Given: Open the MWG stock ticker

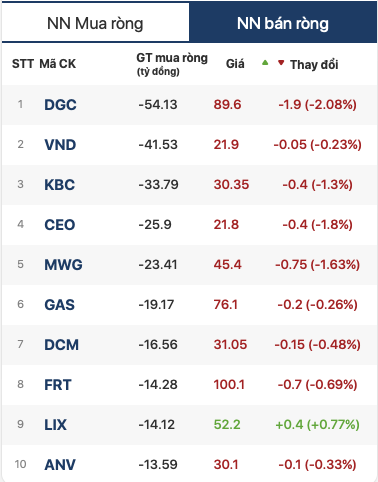Looking at the screenshot, I should coord(63,265).
